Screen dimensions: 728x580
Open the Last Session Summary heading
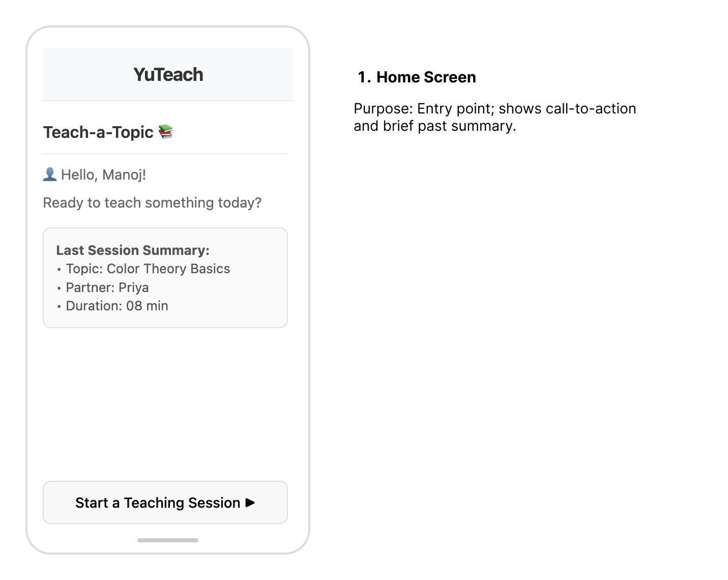coord(133,250)
